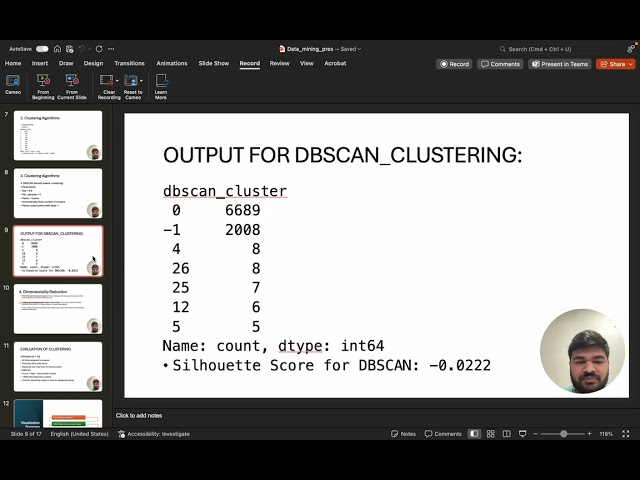Open the Animations ribbon tab
Screen dimensions: 640x480
(x=172, y=63)
